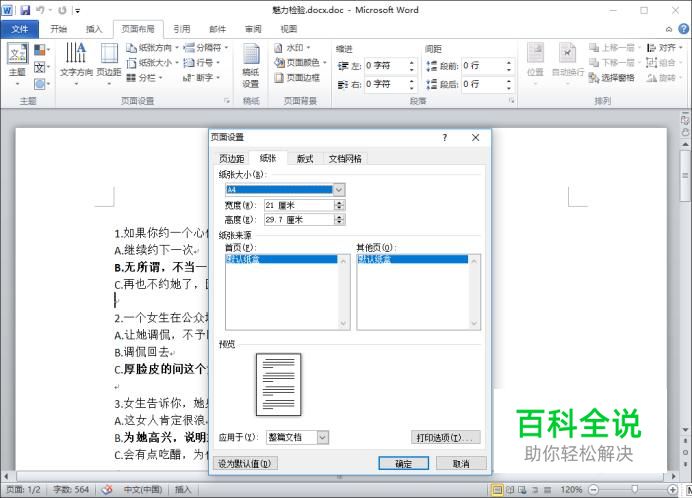Click the Undo icon in the title bar

pyautogui.click(x=41, y=10)
